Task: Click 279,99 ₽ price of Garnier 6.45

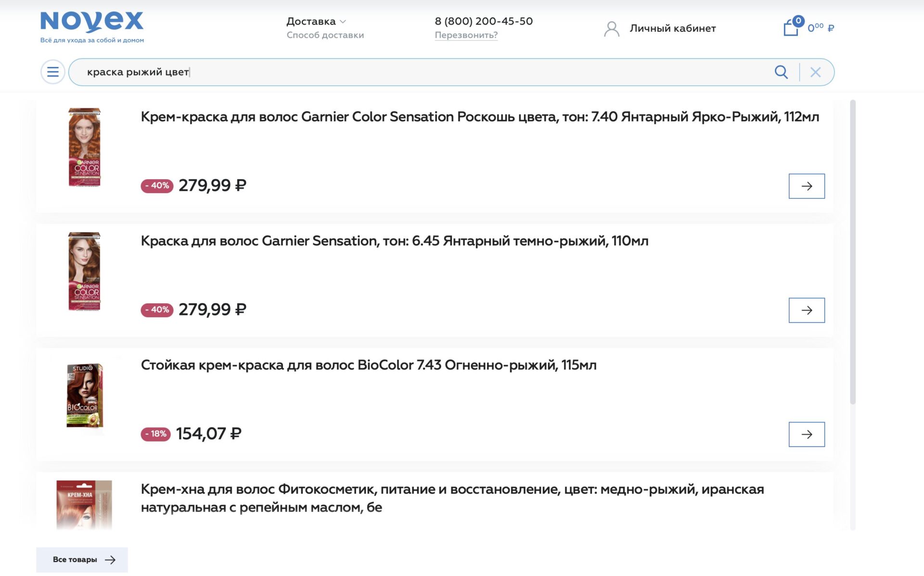Action: tap(212, 310)
